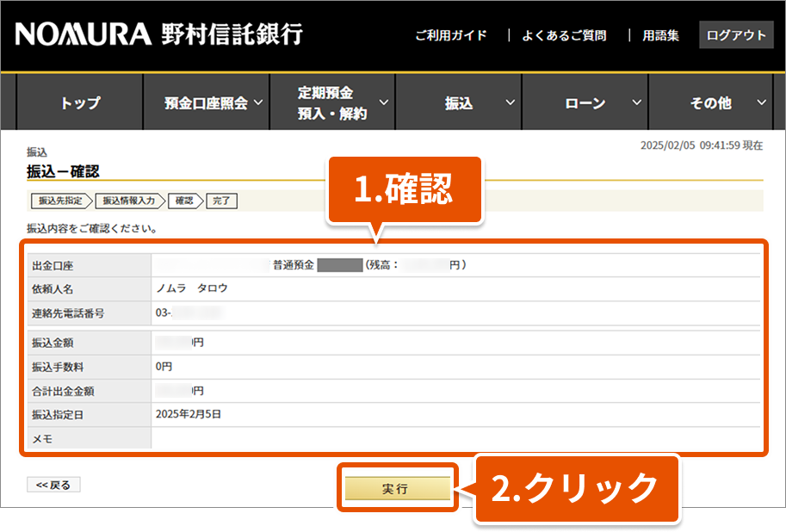
Task: Go to the 用語集 glossary link
Action: point(660,35)
